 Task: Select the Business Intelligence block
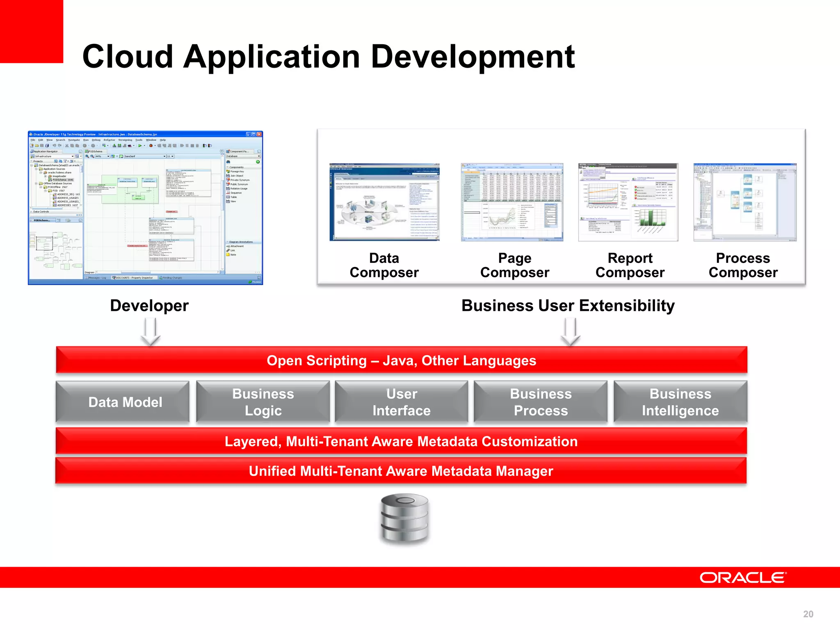pos(680,402)
